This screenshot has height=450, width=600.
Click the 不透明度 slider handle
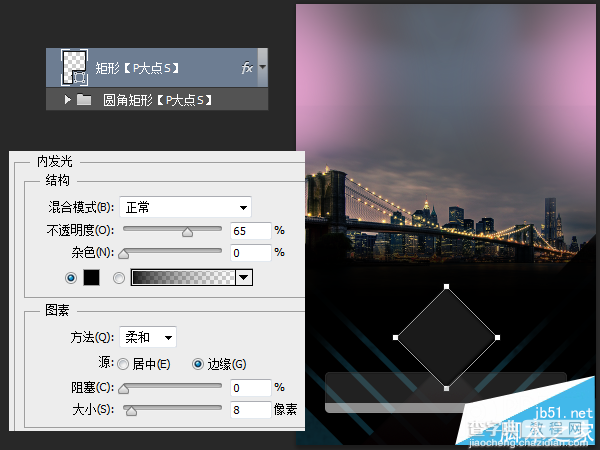point(188,232)
